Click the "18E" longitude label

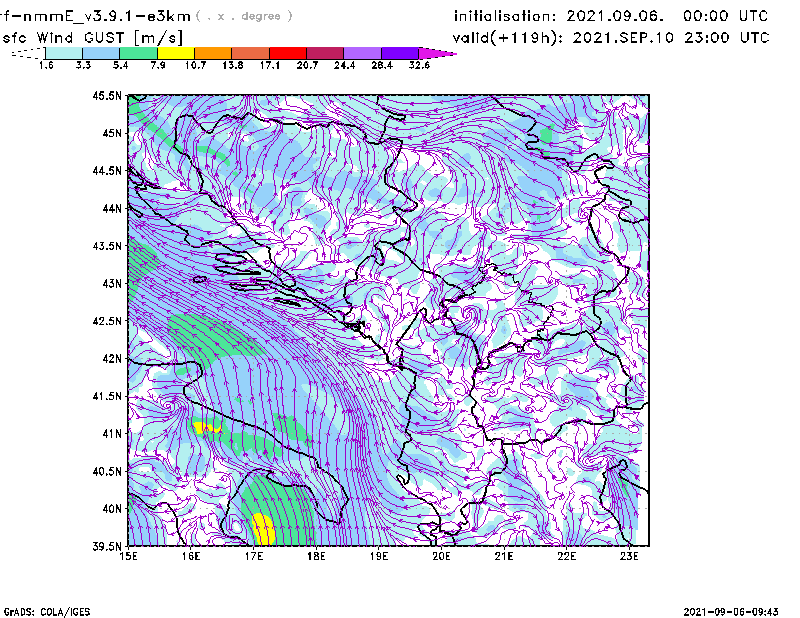[316, 556]
